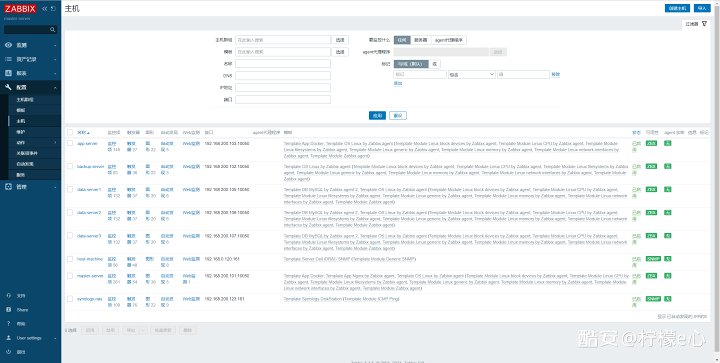The height and width of the screenshot is (363, 720).
Task: Expand the User settings menu
Action: tap(30, 338)
